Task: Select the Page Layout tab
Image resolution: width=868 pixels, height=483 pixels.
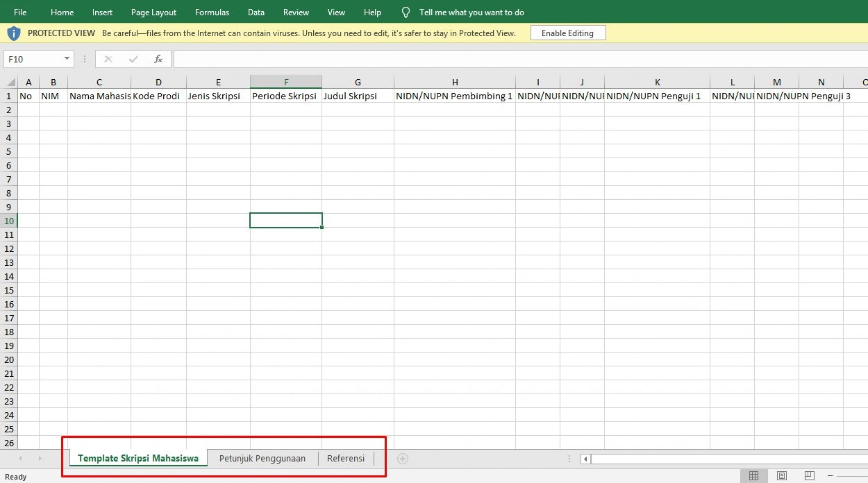Action: [x=153, y=12]
